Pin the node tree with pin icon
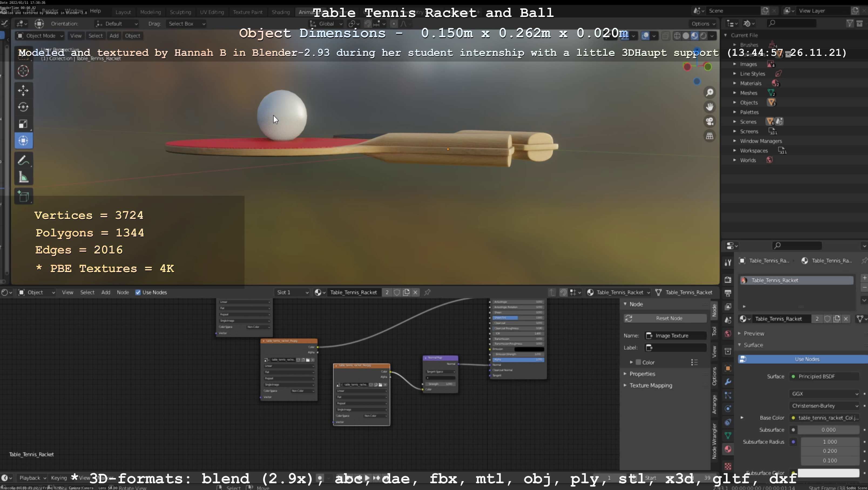The width and height of the screenshot is (868, 490). click(427, 292)
